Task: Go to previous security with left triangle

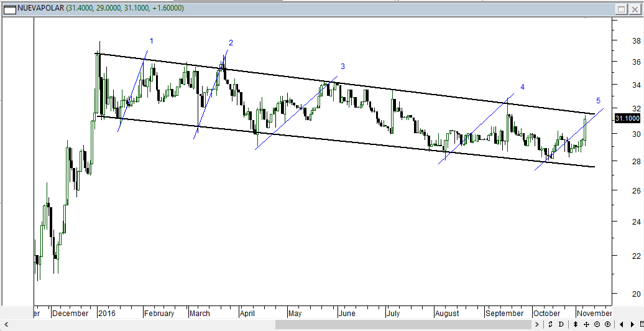Action: (x=622, y=324)
